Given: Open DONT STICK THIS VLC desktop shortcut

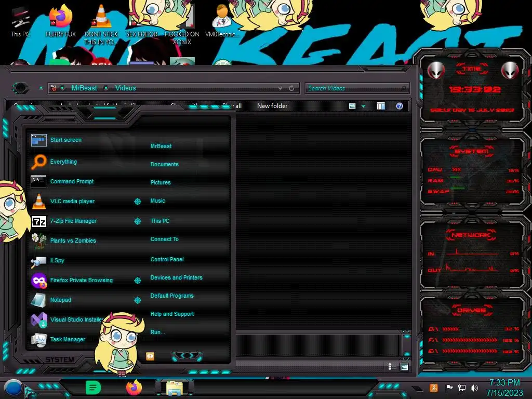Looking at the screenshot, I should [101, 24].
